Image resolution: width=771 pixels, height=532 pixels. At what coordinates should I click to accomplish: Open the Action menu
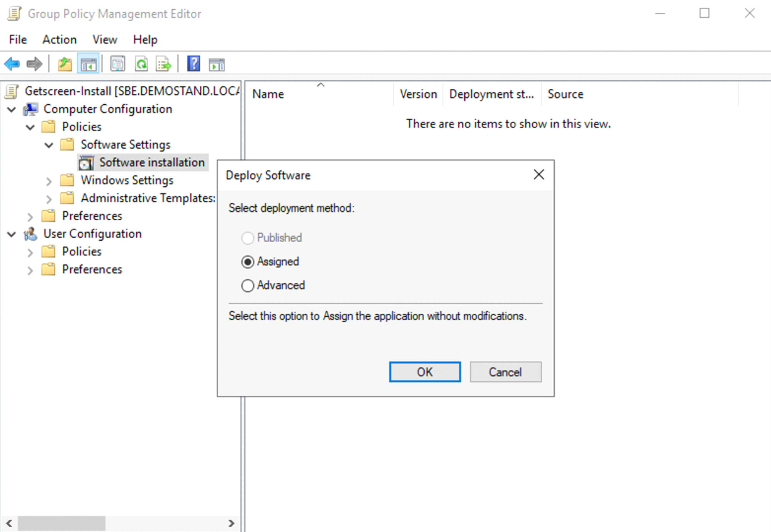coord(59,39)
